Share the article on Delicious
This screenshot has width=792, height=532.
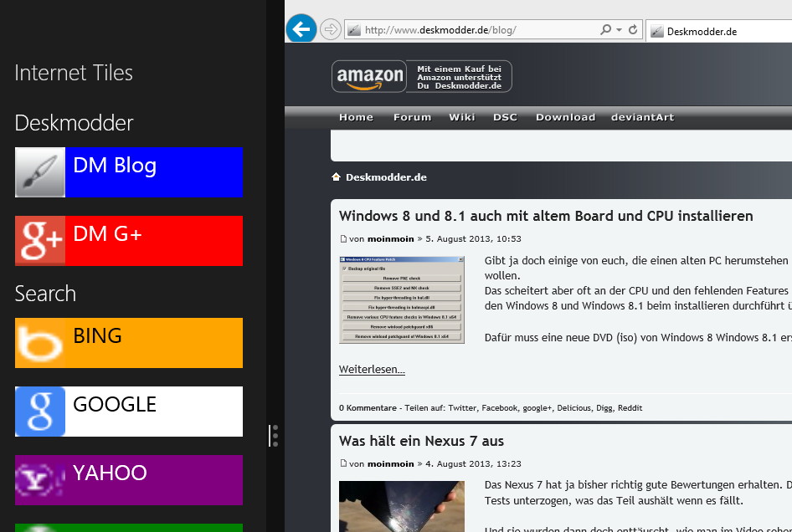573,408
